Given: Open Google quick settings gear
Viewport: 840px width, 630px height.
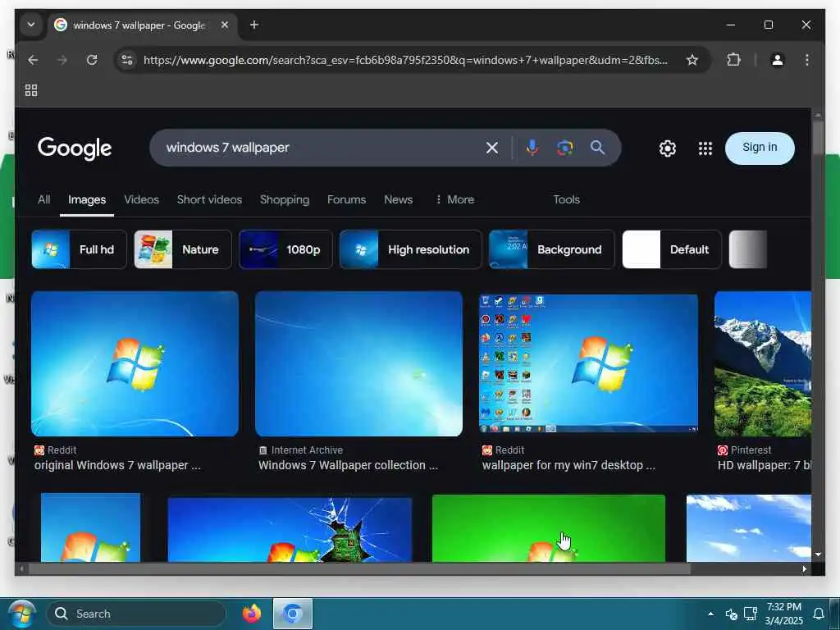Looking at the screenshot, I should click(x=667, y=148).
